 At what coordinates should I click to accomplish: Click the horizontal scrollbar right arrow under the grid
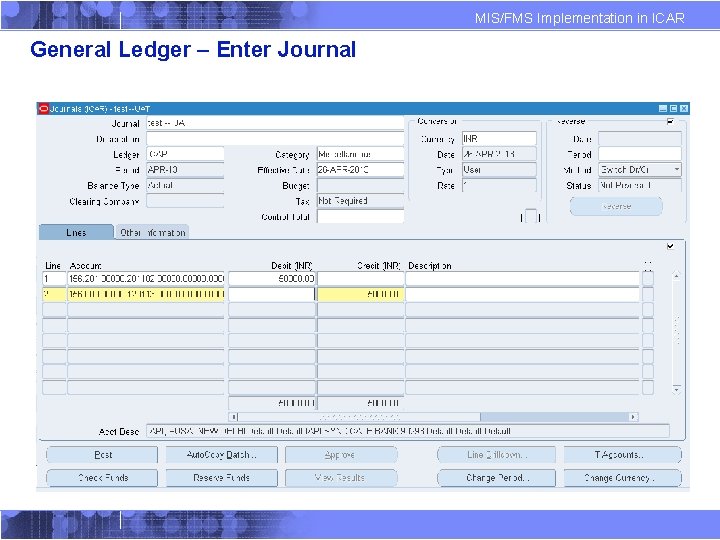pos(634,417)
